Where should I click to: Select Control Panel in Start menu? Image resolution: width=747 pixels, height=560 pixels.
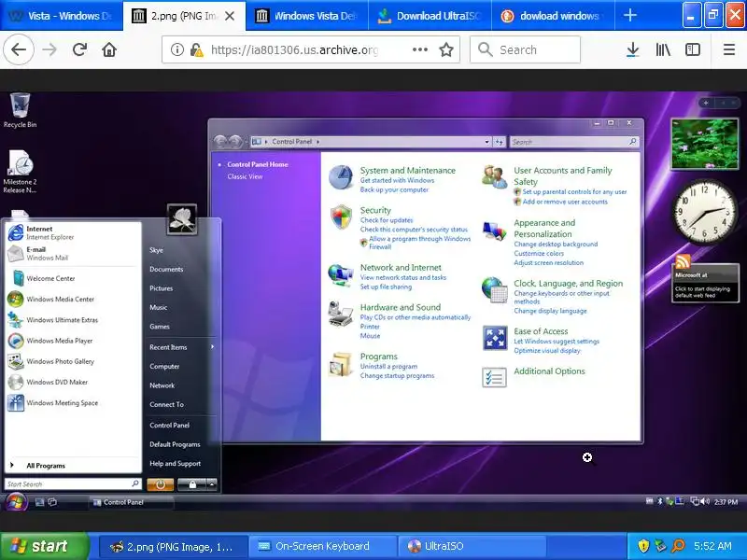pos(170,426)
